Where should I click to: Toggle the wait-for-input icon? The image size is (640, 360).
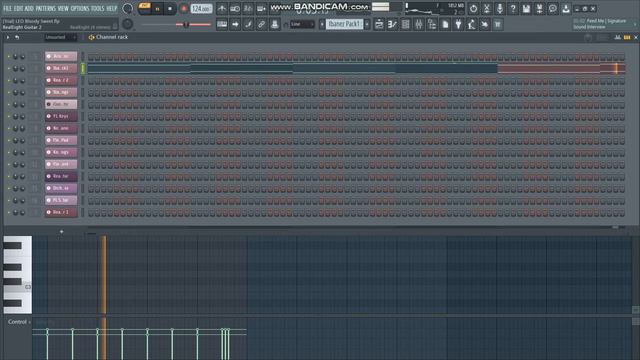coord(235,8)
